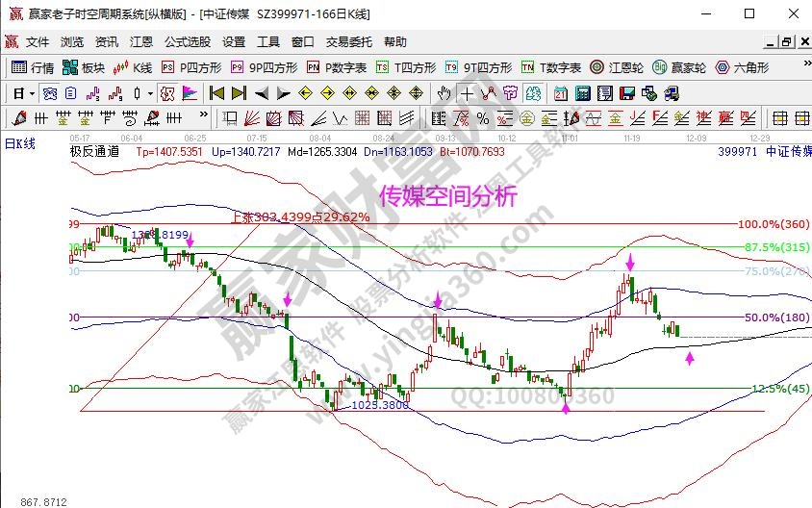This screenshot has width=812, height=508.
Task: Toggle the 极 channel indicator button
Action: [x=165, y=93]
